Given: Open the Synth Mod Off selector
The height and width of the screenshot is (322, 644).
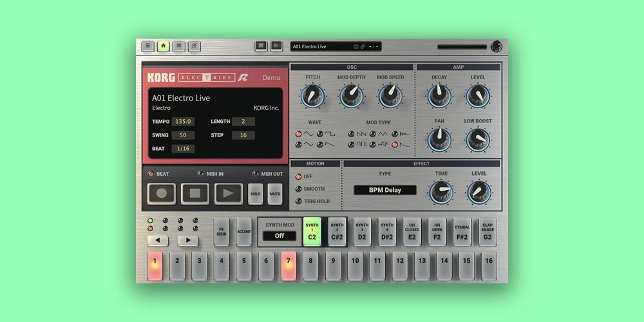Looking at the screenshot, I should [279, 236].
